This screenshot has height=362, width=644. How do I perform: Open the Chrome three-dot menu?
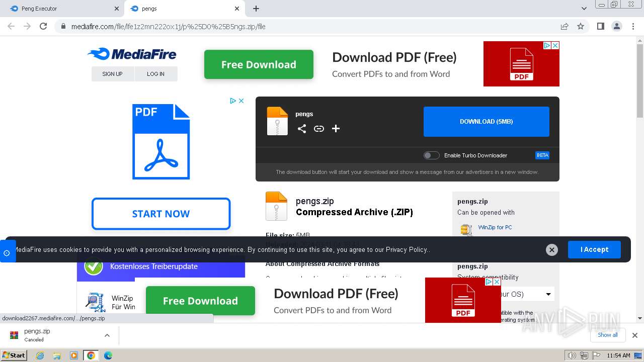point(633,26)
